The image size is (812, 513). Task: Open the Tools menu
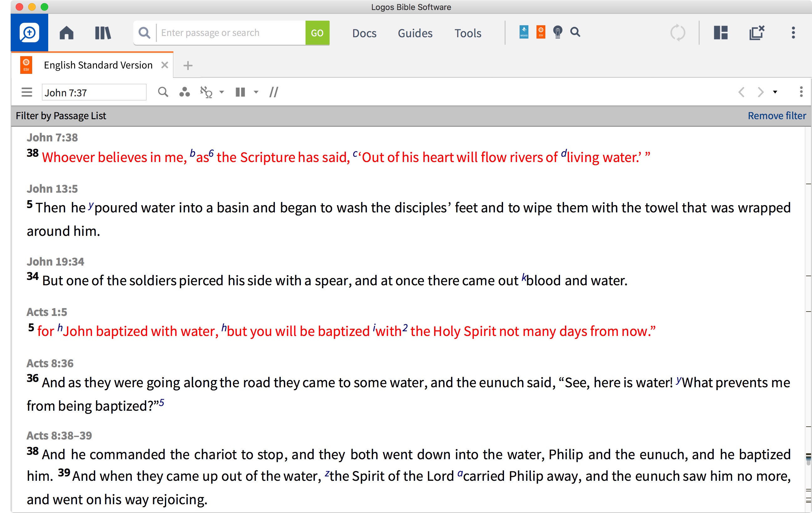click(x=468, y=33)
